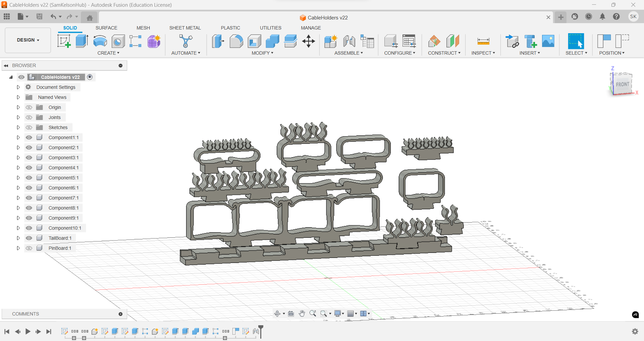The width and height of the screenshot is (644, 341).
Task: Open timeline settings gear
Action: coord(635,331)
